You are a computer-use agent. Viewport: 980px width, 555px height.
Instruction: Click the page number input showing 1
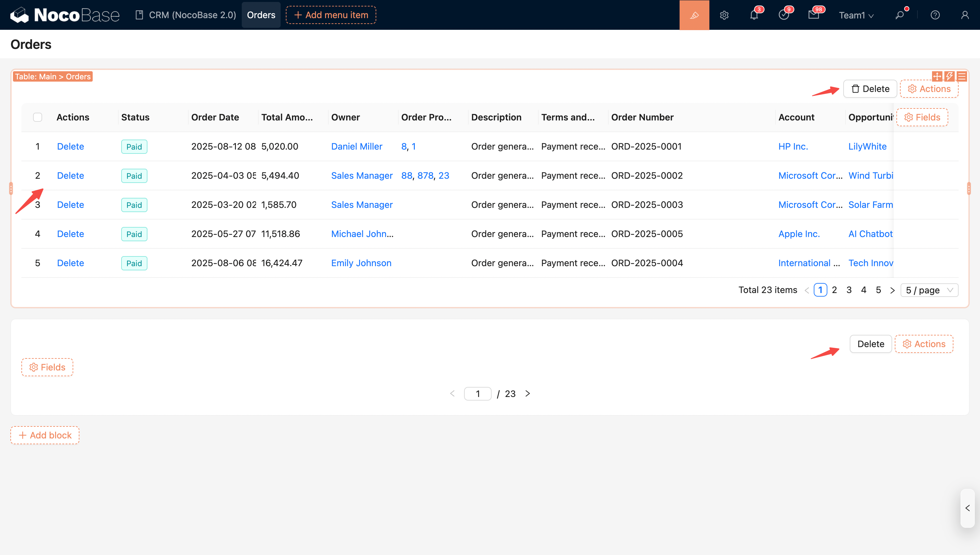[477, 394]
